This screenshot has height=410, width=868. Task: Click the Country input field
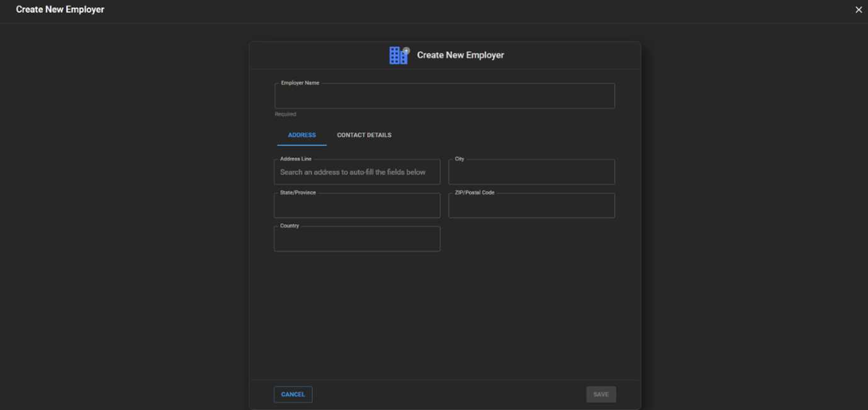[x=357, y=240]
